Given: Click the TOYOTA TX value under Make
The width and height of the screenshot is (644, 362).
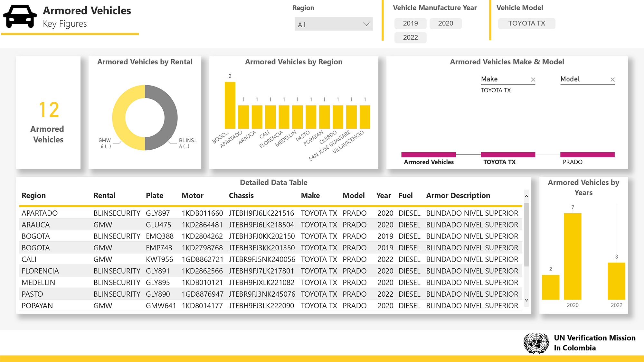Looking at the screenshot, I should click(496, 90).
